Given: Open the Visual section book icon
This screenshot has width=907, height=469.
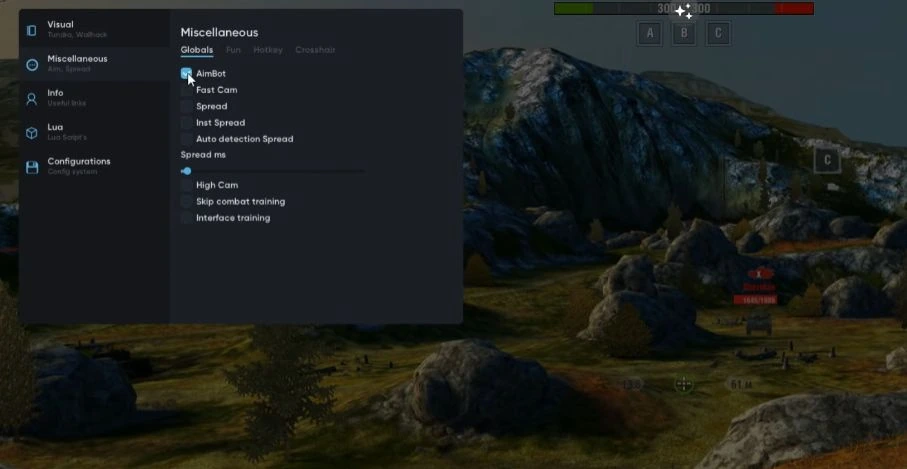Looking at the screenshot, I should pos(32,30).
